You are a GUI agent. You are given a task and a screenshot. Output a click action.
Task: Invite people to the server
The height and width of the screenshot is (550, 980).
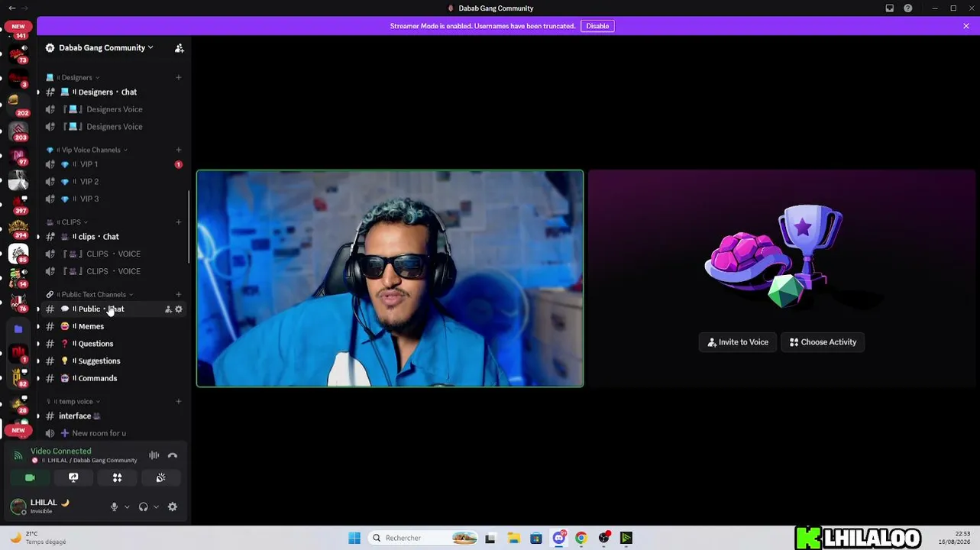pos(180,48)
